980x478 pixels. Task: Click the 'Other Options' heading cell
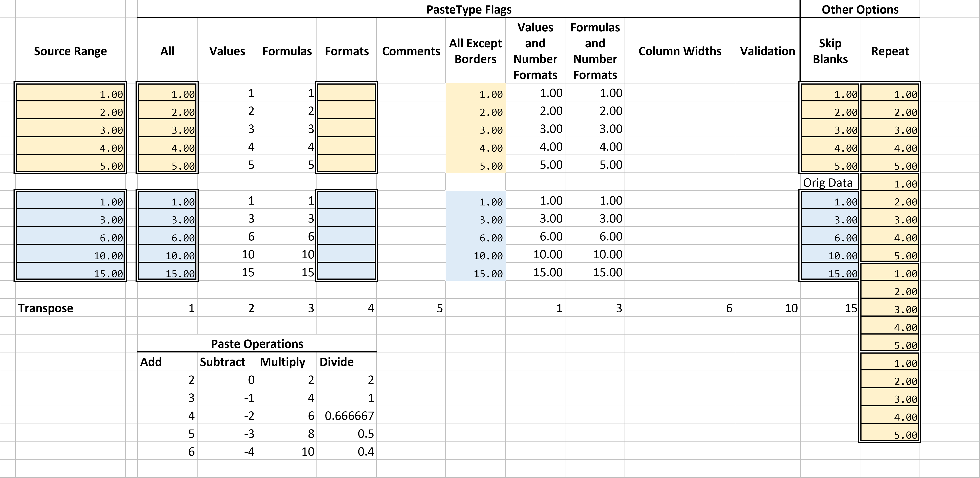coord(860,10)
